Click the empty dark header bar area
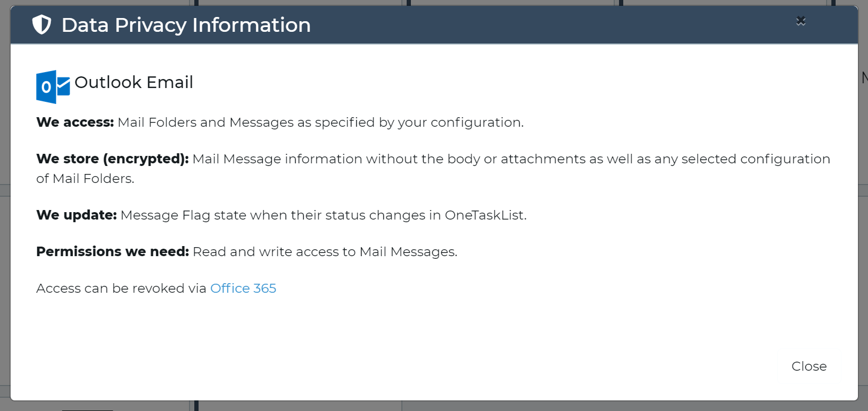The height and width of the screenshot is (411, 868). point(552,25)
